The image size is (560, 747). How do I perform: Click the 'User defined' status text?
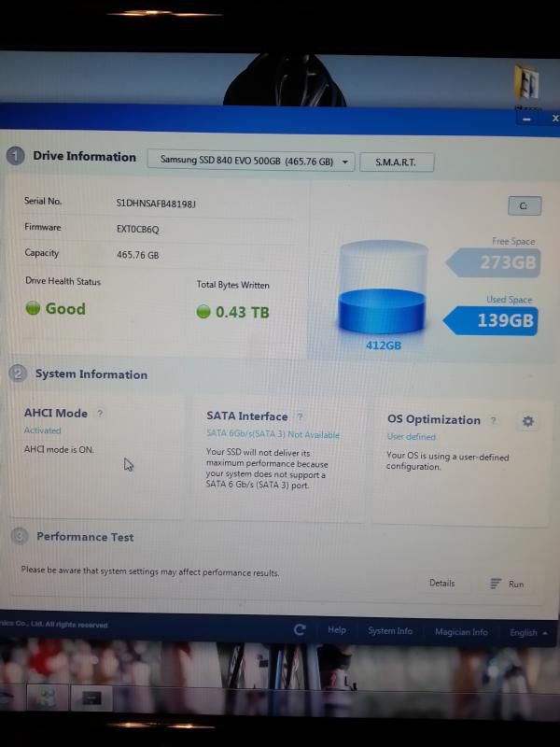coord(412,436)
